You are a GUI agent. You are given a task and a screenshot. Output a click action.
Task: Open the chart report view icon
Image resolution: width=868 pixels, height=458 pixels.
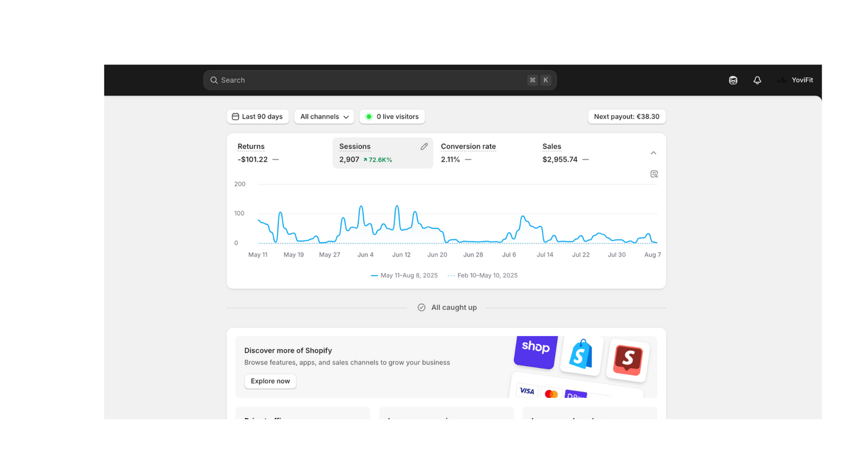click(x=654, y=174)
